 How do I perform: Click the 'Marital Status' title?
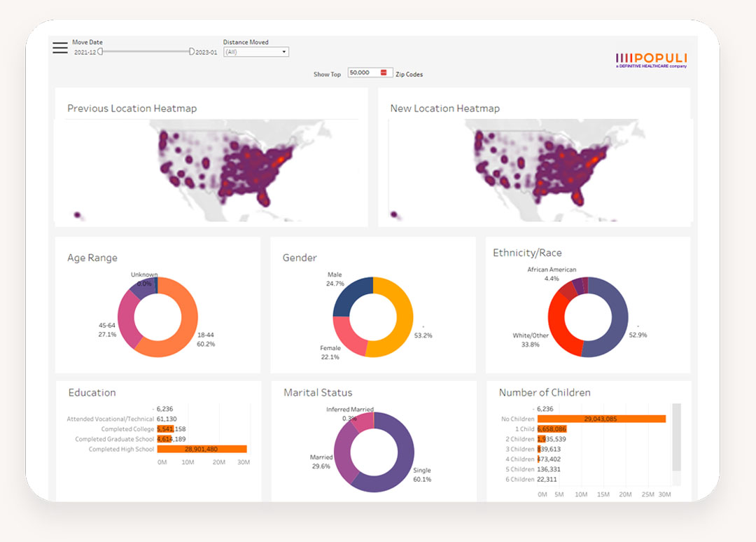point(318,393)
